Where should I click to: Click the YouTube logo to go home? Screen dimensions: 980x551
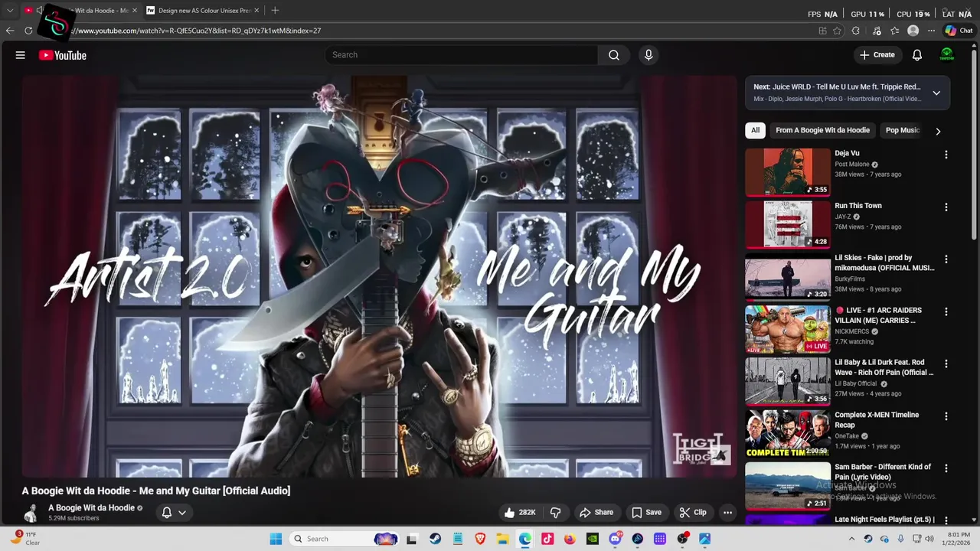(63, 55)
